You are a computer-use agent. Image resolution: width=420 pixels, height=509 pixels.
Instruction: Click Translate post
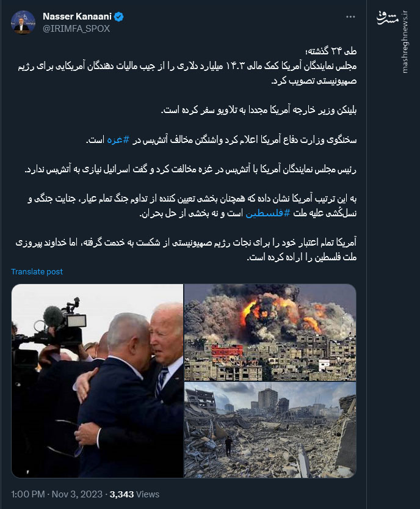(x=37, y=272)
